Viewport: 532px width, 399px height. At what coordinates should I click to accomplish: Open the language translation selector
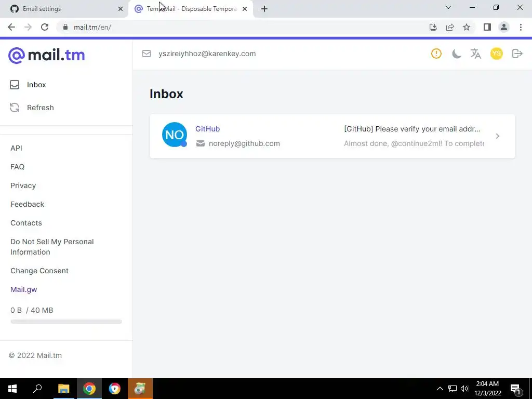pyautogui.click(x=476, y=54)
